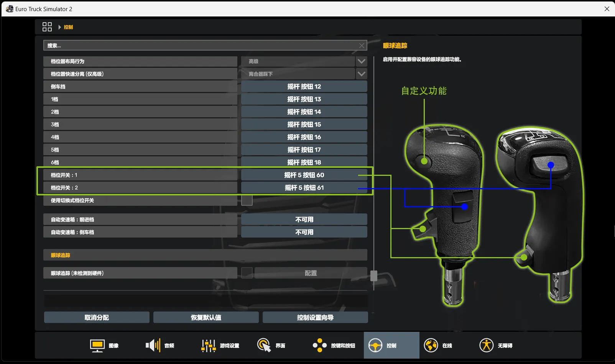Select the 档位开关：1 row label
This screenshot has height=364, width=615.
140,175
